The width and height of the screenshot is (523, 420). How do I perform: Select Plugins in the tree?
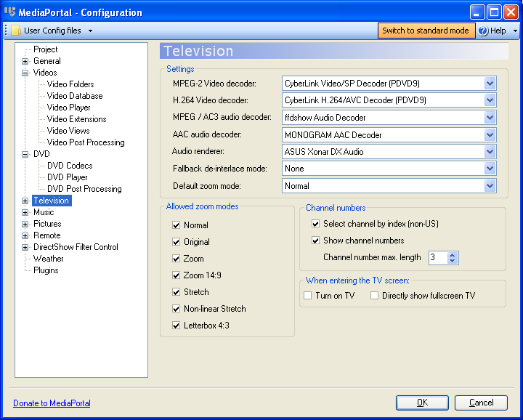[x=46, y=270]
